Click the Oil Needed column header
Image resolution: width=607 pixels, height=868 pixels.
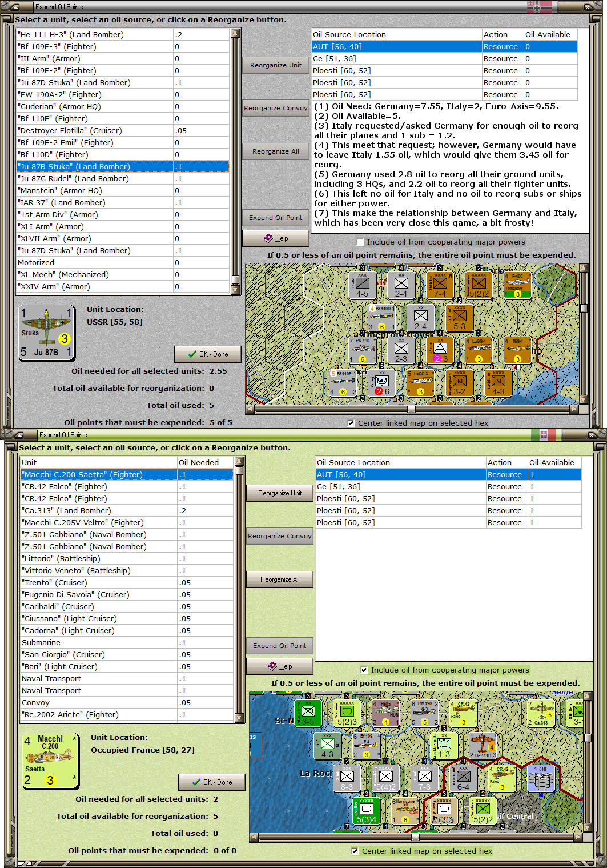click(206, 462)
